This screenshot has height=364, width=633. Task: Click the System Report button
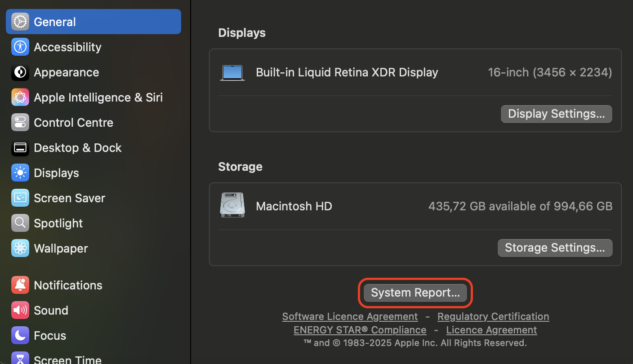tap(415, 293)
